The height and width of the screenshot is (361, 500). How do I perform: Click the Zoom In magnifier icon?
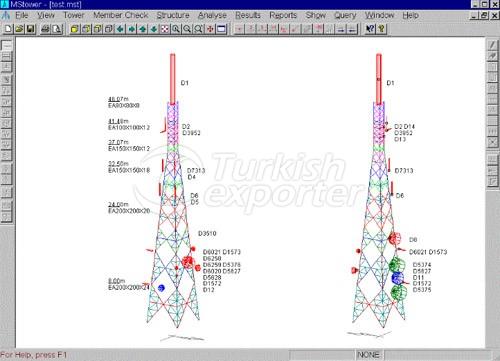pos(176,29)
